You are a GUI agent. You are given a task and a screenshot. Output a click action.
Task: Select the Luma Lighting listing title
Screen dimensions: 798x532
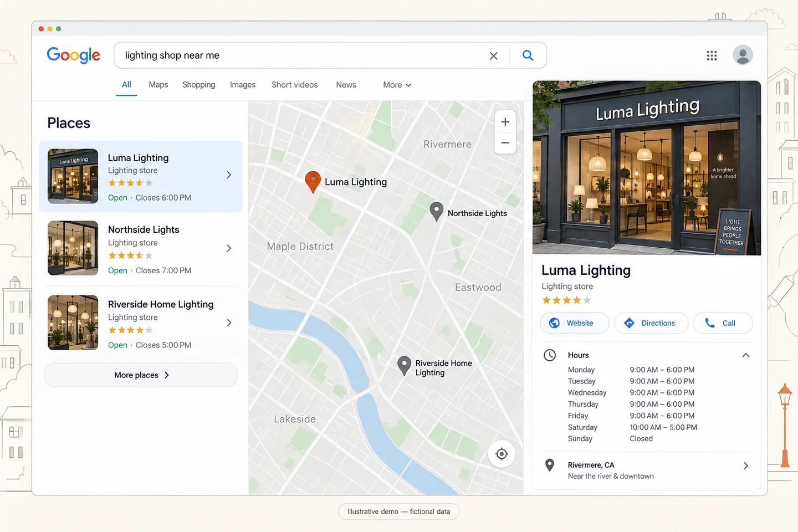[x=138, y=158]
